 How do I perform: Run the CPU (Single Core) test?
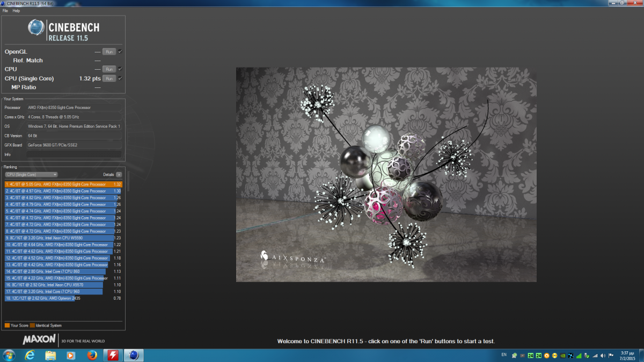pos(109,78)
